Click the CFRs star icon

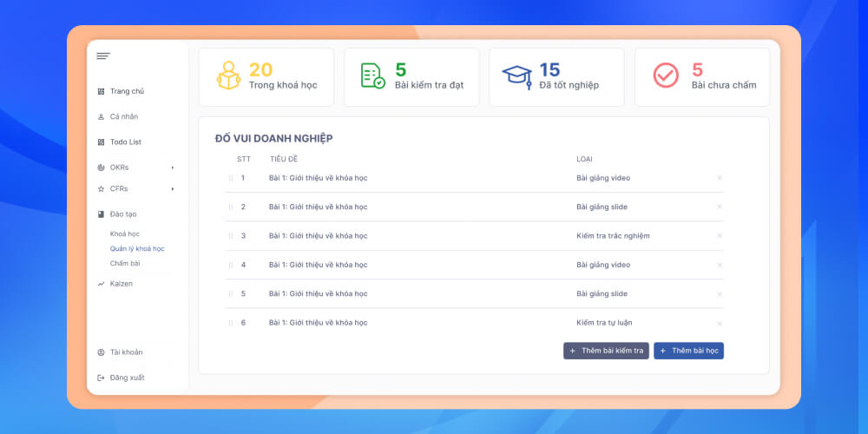101,188
